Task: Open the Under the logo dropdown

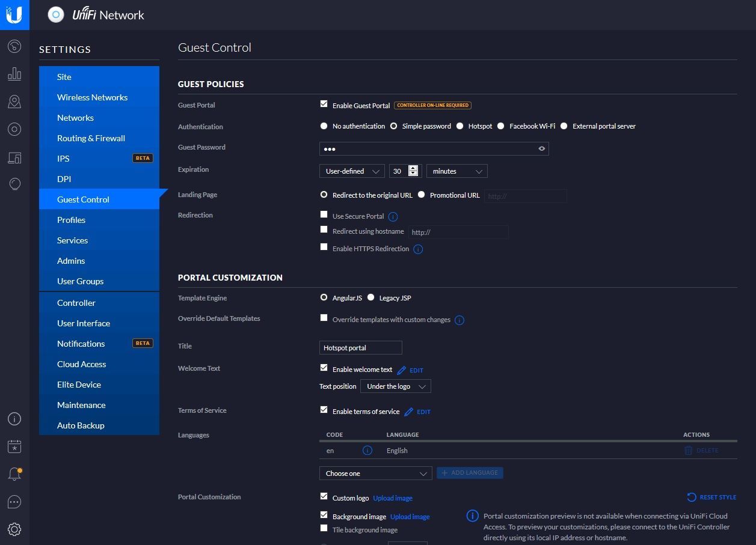Action: click(x=395, y=386)
